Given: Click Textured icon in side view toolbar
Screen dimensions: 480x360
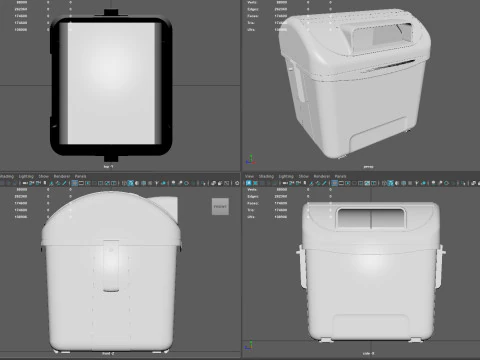Looking at the screenshot, I should (410, 183).
